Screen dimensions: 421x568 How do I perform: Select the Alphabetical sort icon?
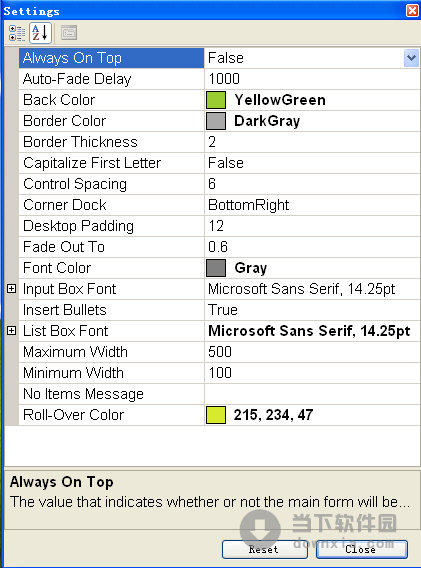tap(40, 33)
